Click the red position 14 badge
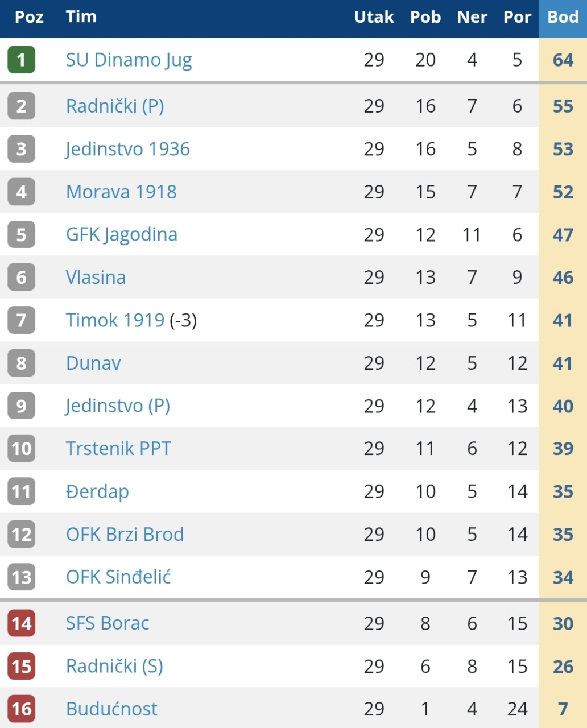Screen dimensions: 587x728 click(x=22, y=623)
